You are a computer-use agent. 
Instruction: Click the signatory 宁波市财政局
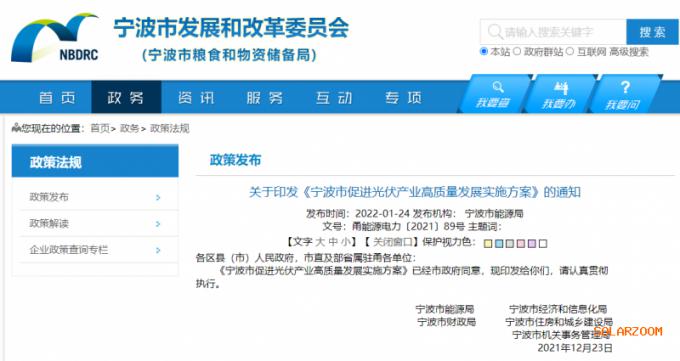click(x=446, y=322)
